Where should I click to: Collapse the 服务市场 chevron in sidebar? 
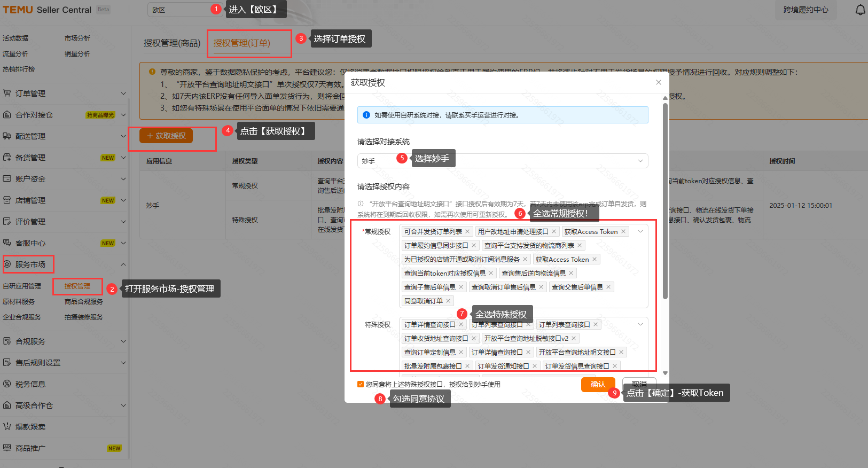click(x=123, y=264)
